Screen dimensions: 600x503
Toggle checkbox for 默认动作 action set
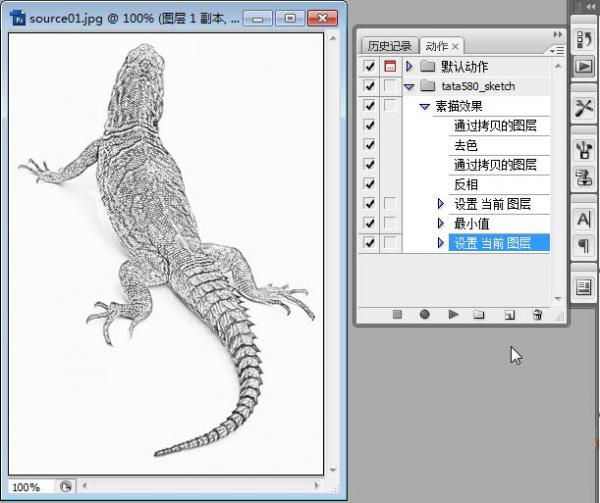click(x=370, y=66)
